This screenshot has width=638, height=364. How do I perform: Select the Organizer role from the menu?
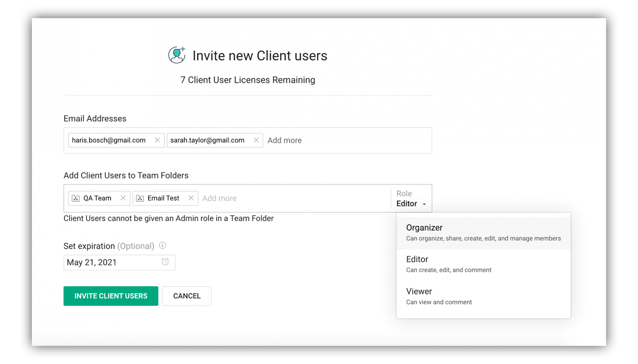(424, 227)
